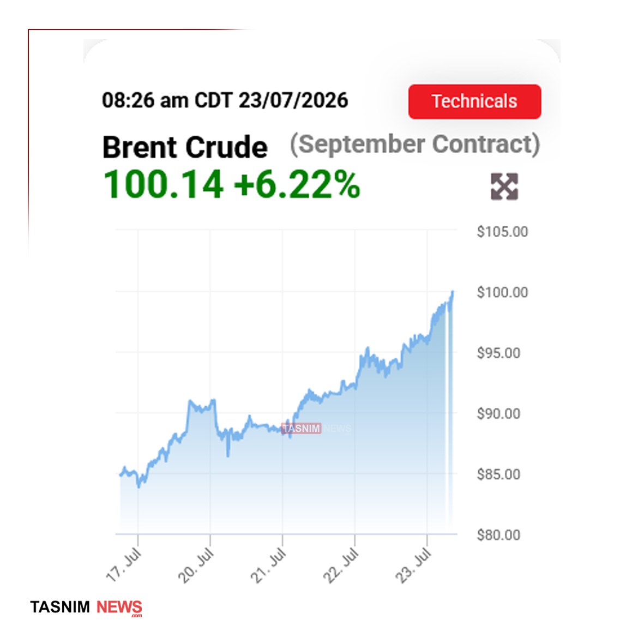The height and width of the screenshot is (644, 644).
Task: Click the $85.00 price axis label
Action: (x=498, y=474)
